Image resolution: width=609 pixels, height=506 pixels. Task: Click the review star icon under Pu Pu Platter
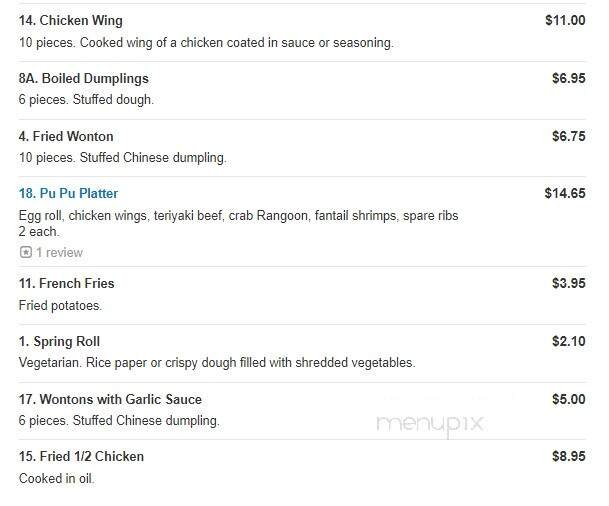26,253
